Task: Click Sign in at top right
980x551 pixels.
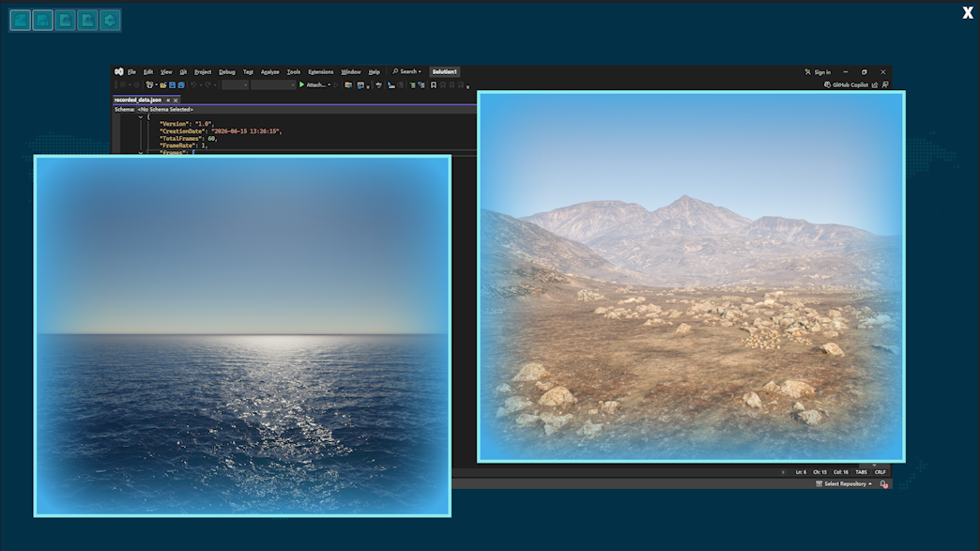Action: pos(819,72)
